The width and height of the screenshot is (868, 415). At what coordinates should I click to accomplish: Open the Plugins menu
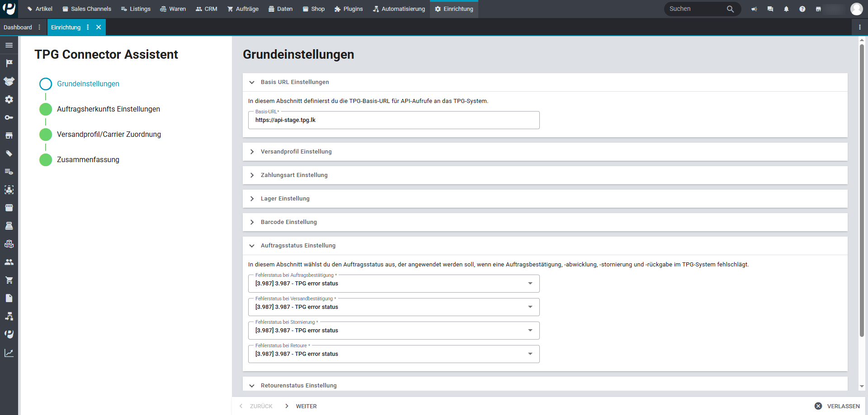tap(349, 9)
